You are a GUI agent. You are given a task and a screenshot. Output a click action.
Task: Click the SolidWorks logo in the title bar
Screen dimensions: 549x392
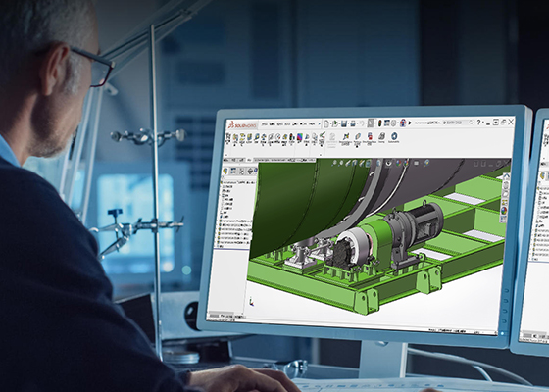point(242,125)
